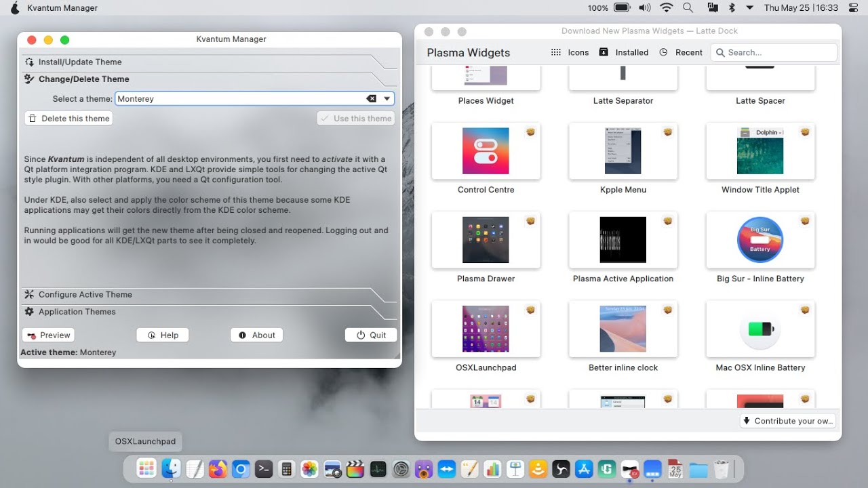Launch Firefox from the dock
The height and width of the screenshot is (488, 868).
(218, 468)
